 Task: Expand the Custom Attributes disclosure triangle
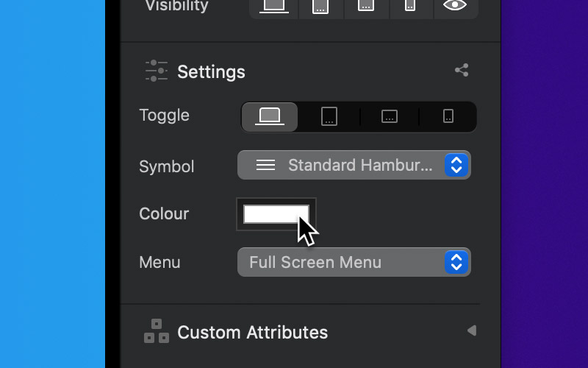[x=472, y=330]
